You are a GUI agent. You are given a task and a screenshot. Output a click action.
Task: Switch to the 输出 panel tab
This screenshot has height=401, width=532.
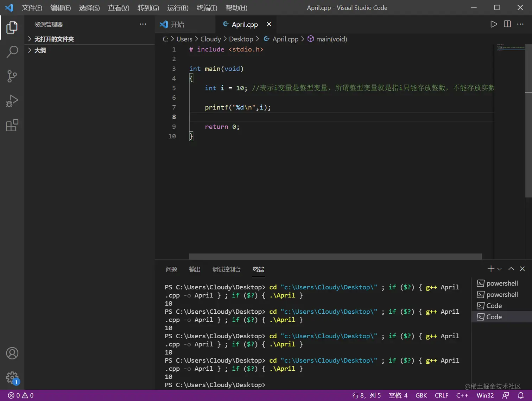pos(195,269)
